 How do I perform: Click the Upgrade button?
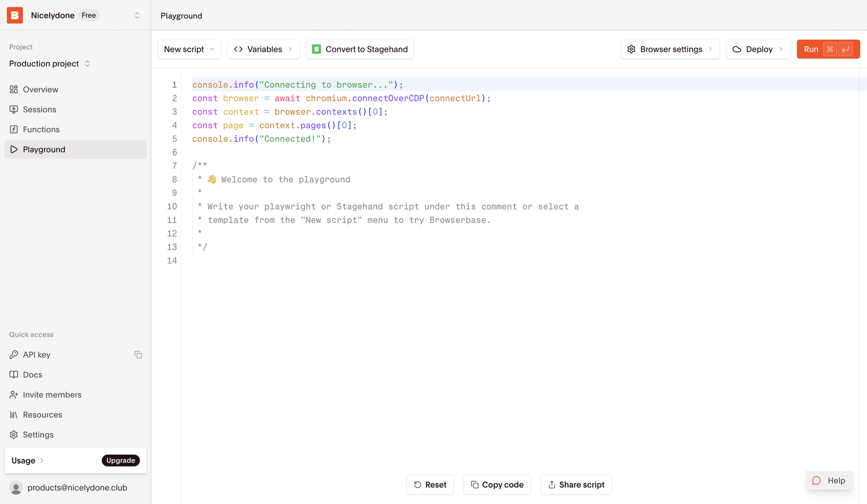click(121, 460)
